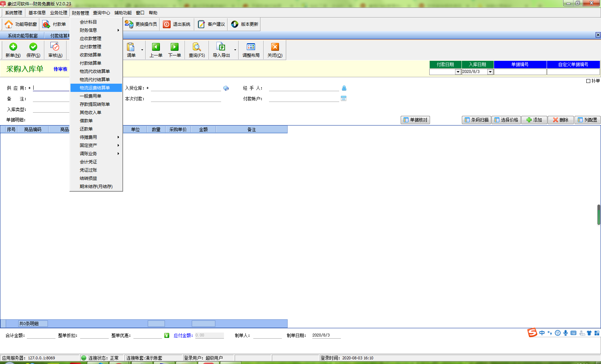Click 调单 clipboard icon
601x364 pixels.
click(x=131, y=47)
